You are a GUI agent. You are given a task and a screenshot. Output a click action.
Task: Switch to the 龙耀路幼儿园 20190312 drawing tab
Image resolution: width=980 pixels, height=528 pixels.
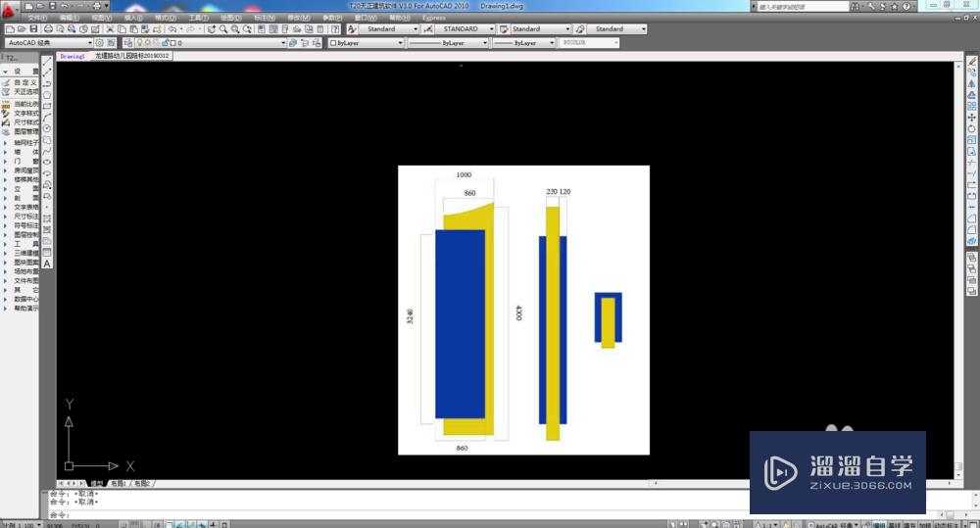pyautogui.click(x=132, y=56)
